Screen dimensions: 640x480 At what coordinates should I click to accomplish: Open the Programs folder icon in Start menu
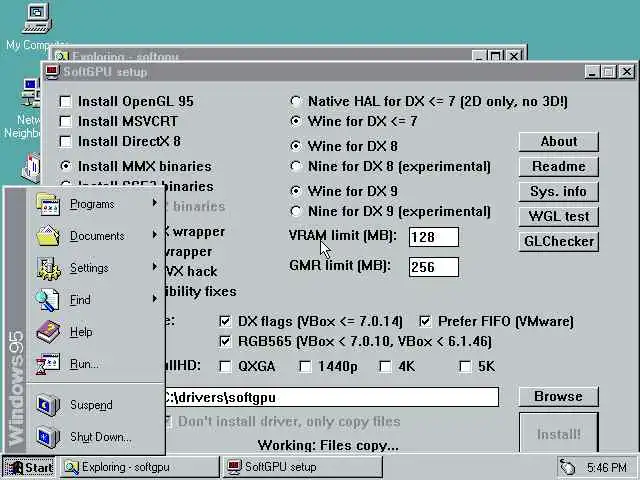(48, 204)
